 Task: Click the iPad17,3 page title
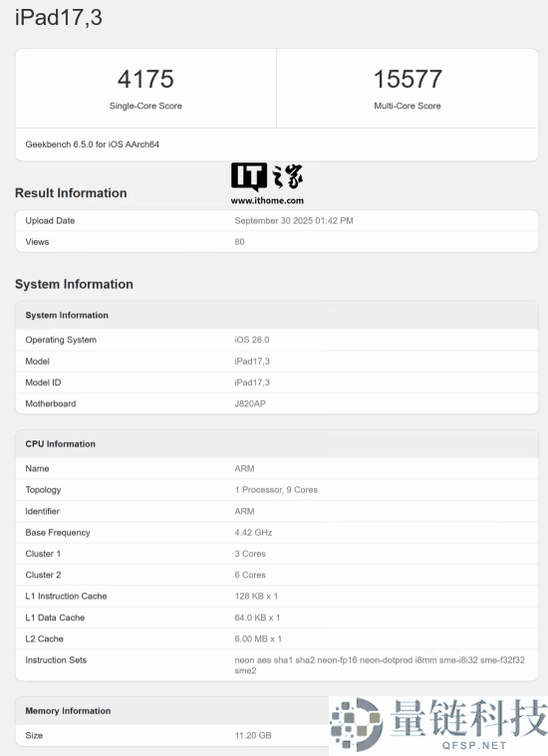[59, 18]
